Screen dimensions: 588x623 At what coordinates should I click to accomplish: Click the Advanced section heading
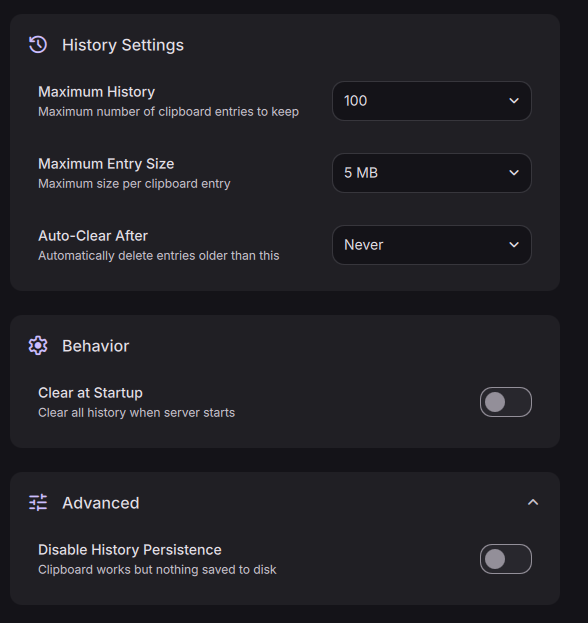tap(101, 503)
